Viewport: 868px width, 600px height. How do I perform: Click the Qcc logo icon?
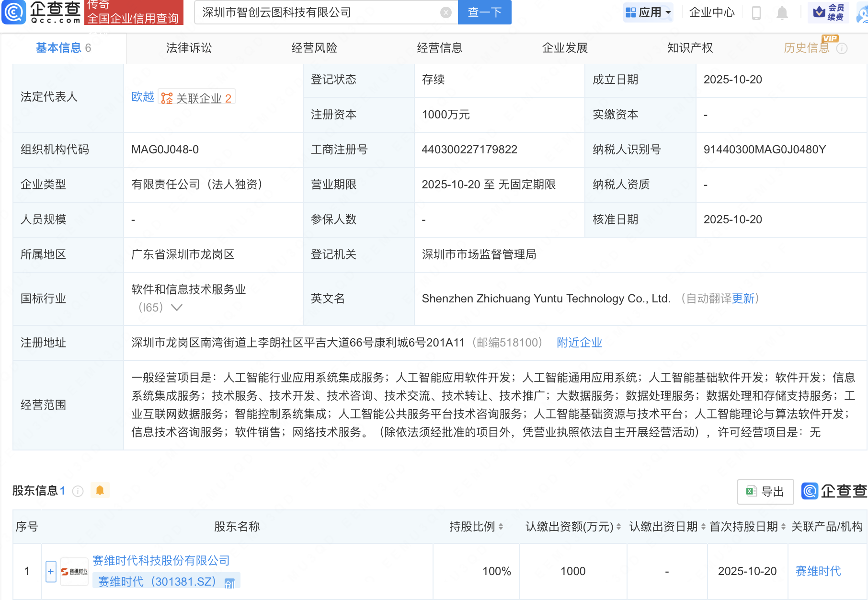tap(14, 12)
